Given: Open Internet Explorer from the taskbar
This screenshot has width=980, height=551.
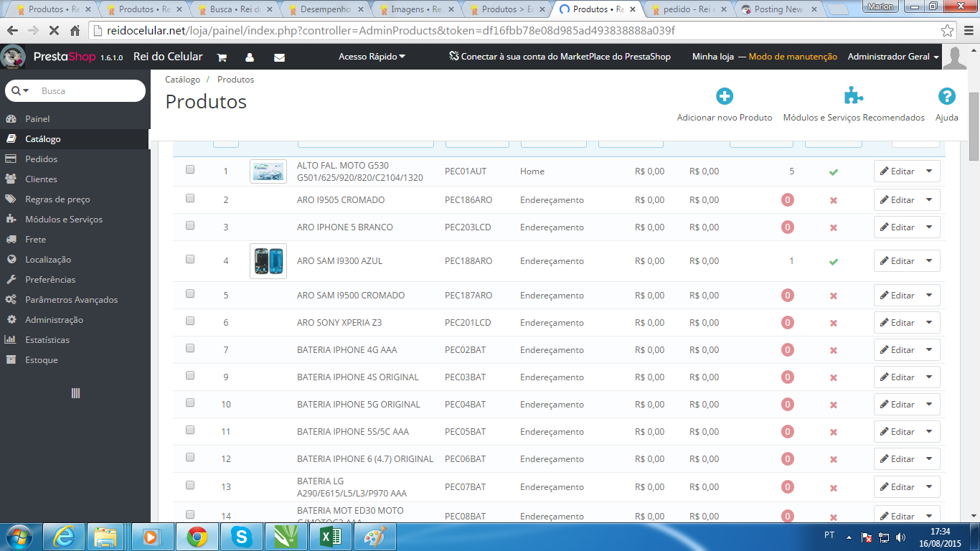Looking at the screenshot, I should pos(64,537).
